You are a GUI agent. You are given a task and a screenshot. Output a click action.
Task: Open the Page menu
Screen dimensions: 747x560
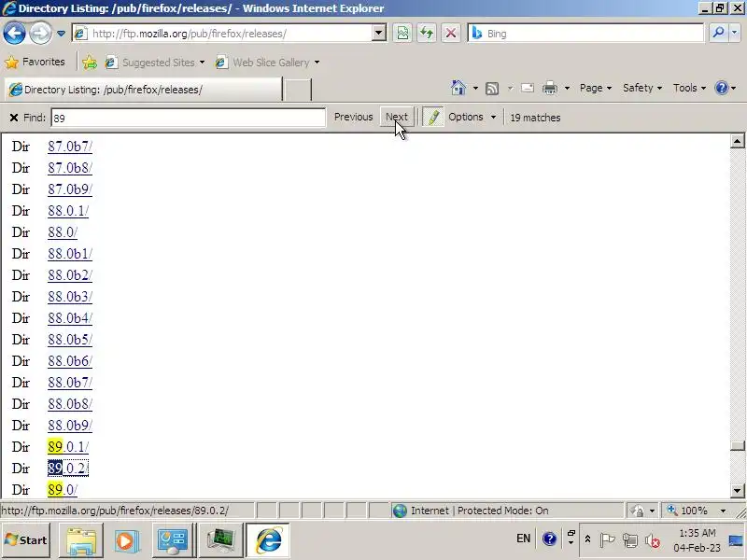point(596,88)
